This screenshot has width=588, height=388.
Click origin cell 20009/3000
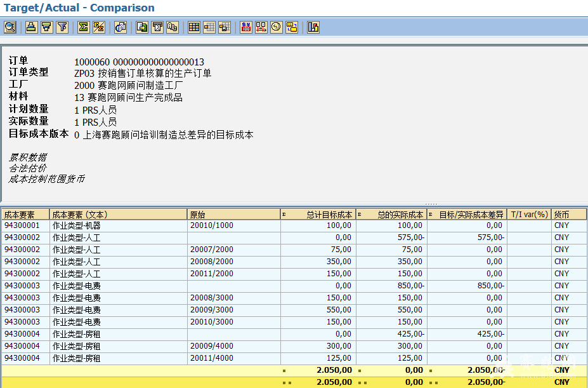click(234, 309)
